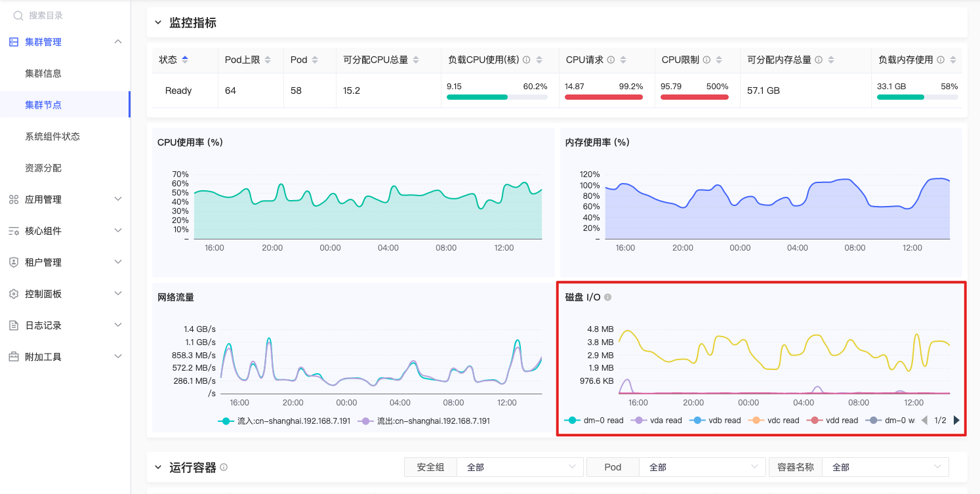Click the 应用管理 apps icon
The height and width of the screenshot is (494, 980).
[14, 199]
